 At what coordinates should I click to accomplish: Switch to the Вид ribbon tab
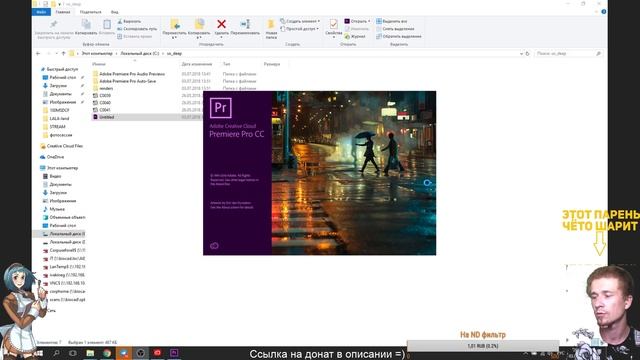point(115,12)
